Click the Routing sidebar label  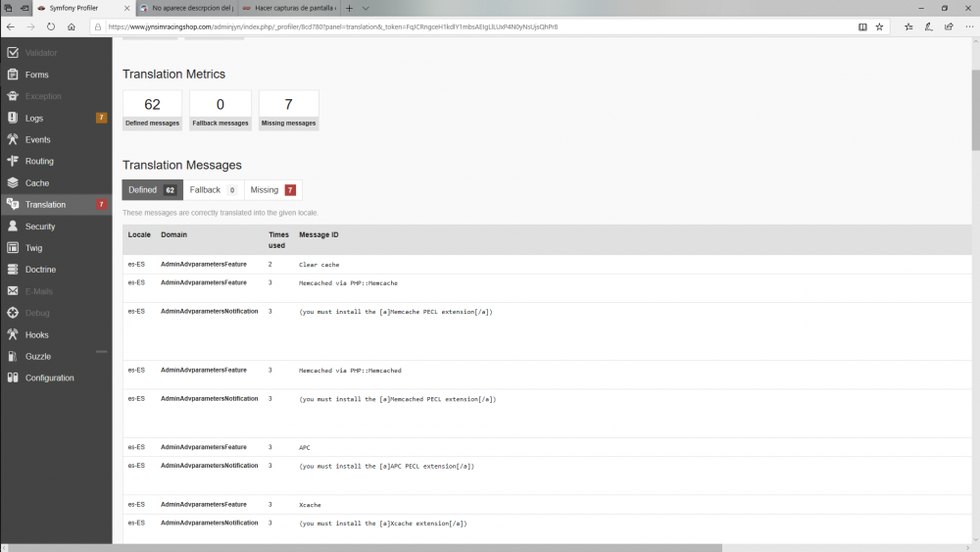(39, 162)
